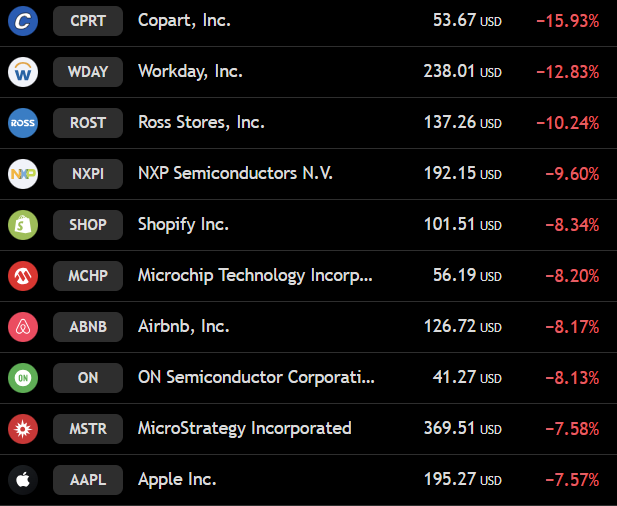Click the Copart blue C logo
This screenshot has height=506, width=617.
[x=23, y=21]
